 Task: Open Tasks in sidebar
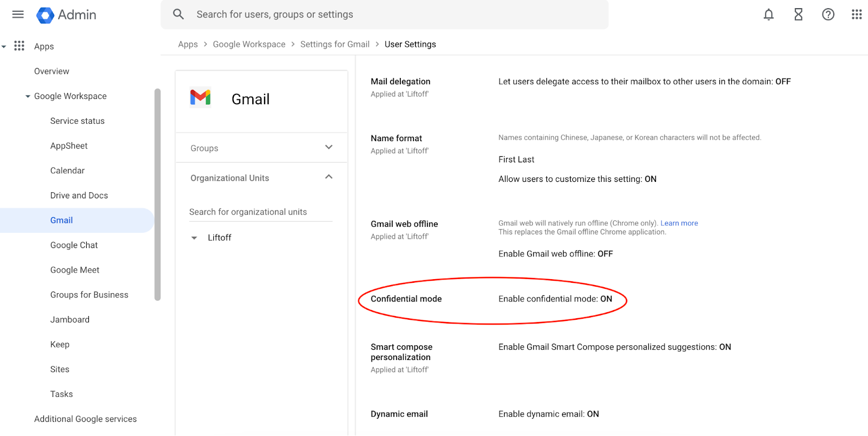point(61,394)
